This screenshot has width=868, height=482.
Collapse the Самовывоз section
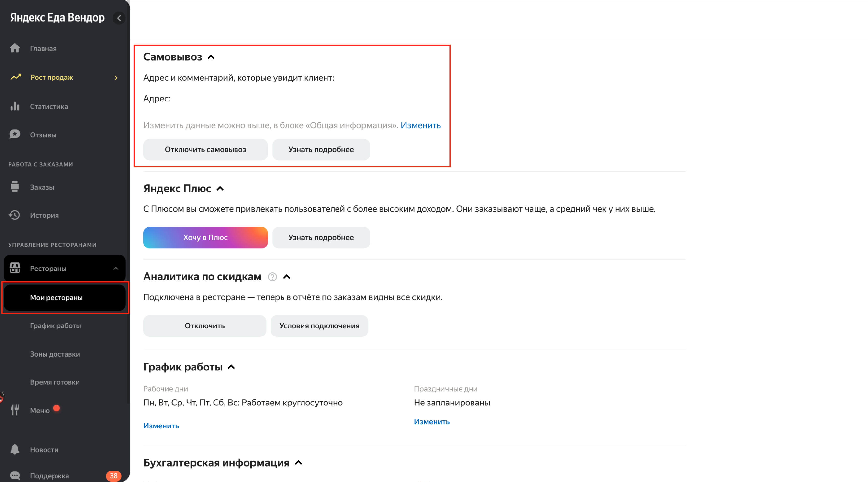211,57
